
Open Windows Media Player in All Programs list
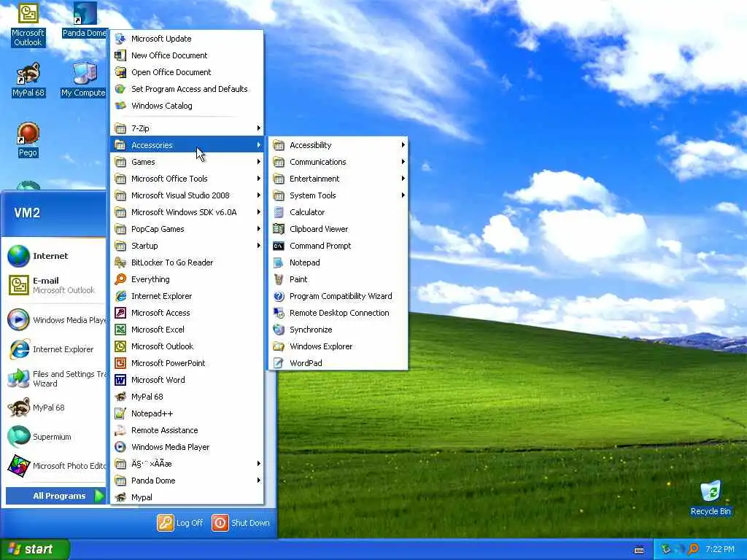pyautogui.click(x=187, y=447)
